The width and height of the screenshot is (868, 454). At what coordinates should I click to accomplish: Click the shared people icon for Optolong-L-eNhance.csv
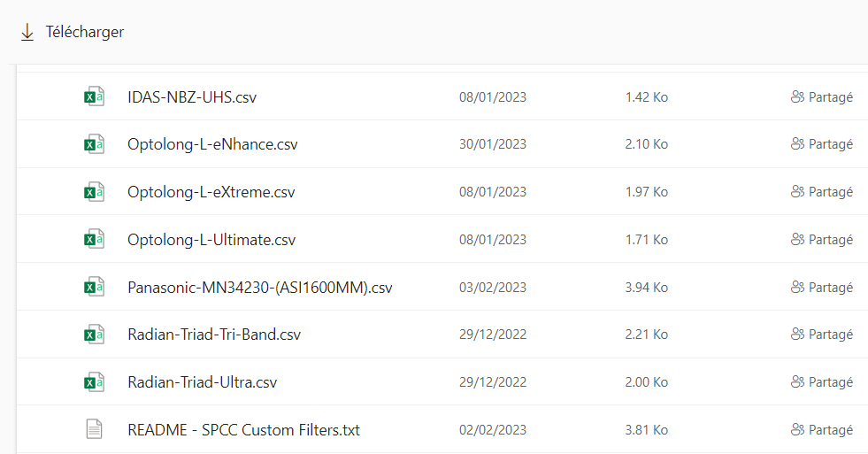797,144
